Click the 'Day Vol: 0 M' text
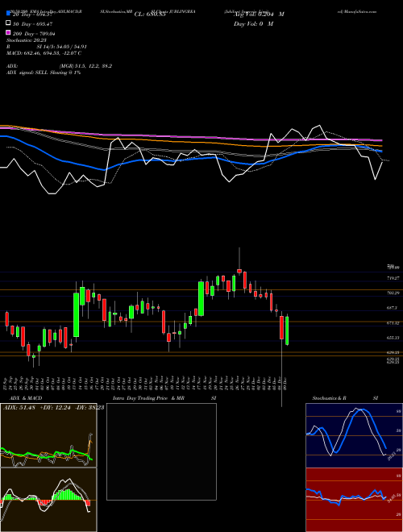Viewport: 403px width, 532px height. [253, 23]
